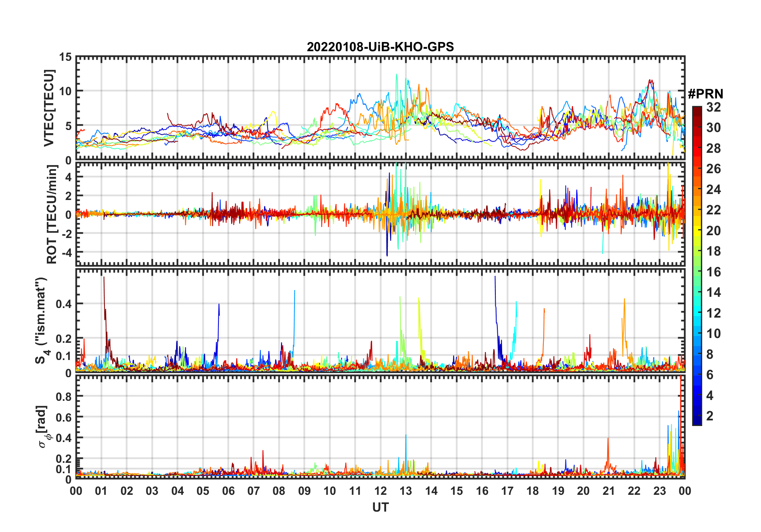This screenshot has width=761, height=532.
Task: Select the "5" tick on the VTEC axis
Action: pyautogui.click(x=68, y=126)
